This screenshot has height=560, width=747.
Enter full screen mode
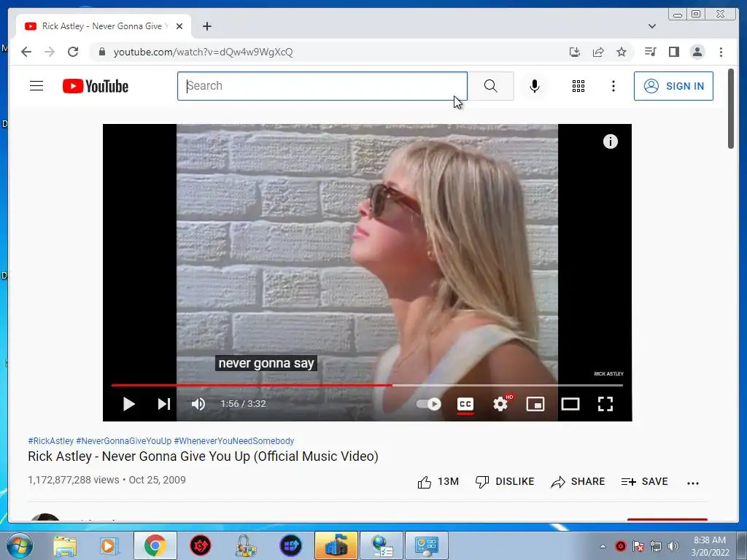coord(605,404)
